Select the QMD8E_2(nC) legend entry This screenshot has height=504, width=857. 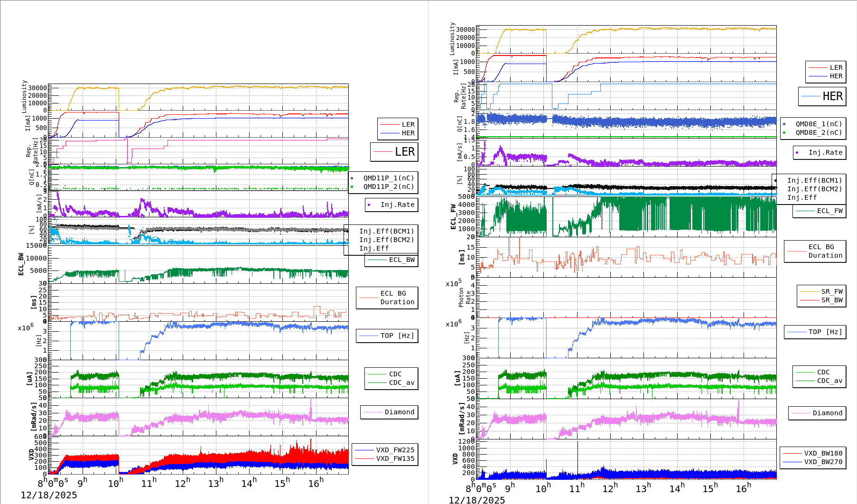coord(818,132)
